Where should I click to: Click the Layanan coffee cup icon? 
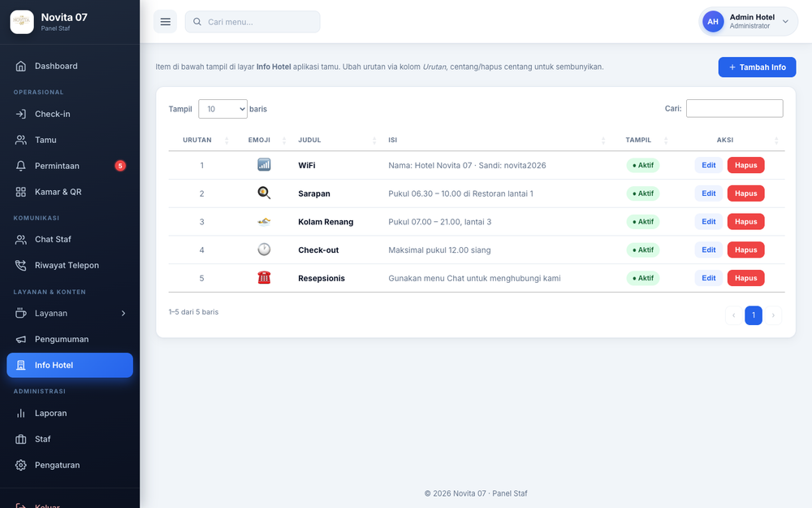[x=21, y=313]
